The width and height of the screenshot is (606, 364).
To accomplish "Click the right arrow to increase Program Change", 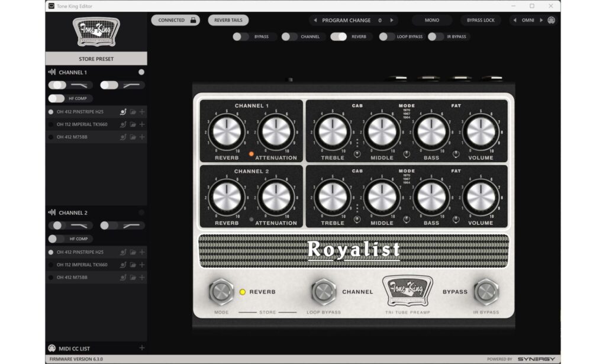I will coord(391,19).
